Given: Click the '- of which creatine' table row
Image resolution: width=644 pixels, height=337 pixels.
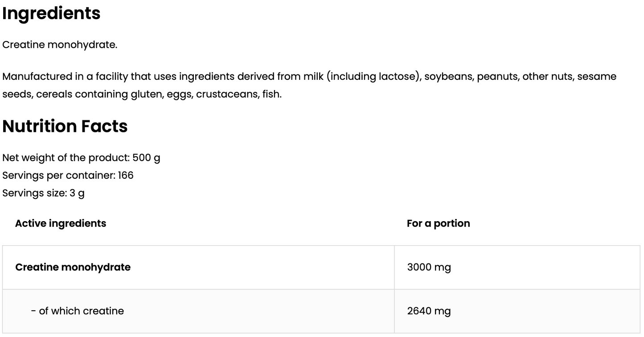Looking at the screenshot, I should pyautogui.click(x=77, y=311).
